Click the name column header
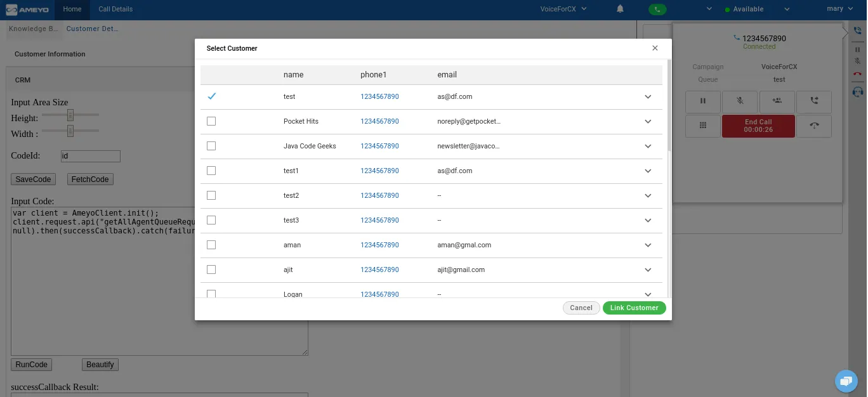Viewport: 868px width, 397px height. coord(293,75)
